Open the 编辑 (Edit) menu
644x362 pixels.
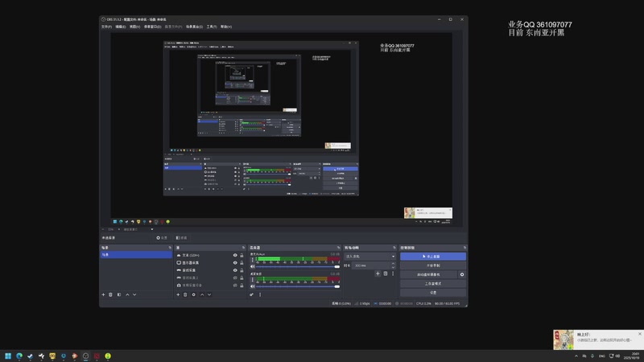[120, 27]
